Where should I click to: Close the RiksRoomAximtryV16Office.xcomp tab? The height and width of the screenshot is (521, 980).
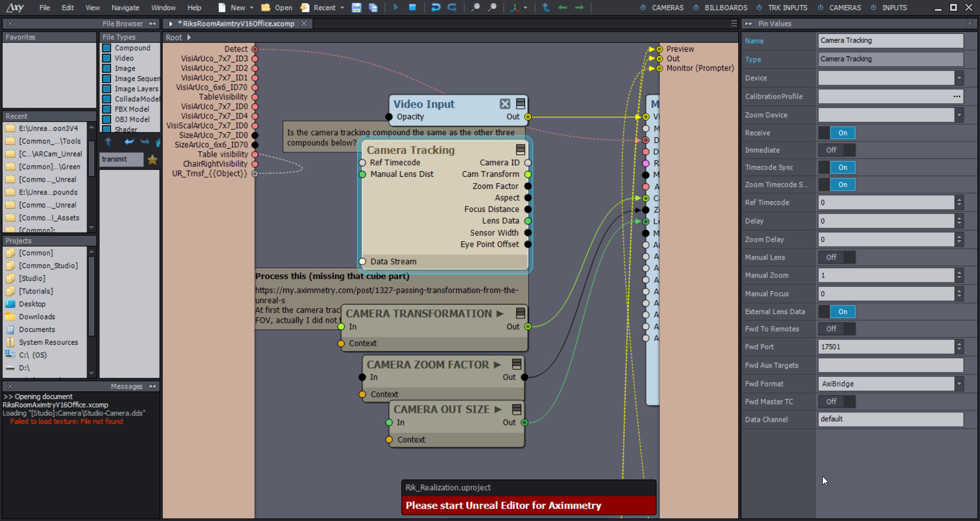point(304,23)
